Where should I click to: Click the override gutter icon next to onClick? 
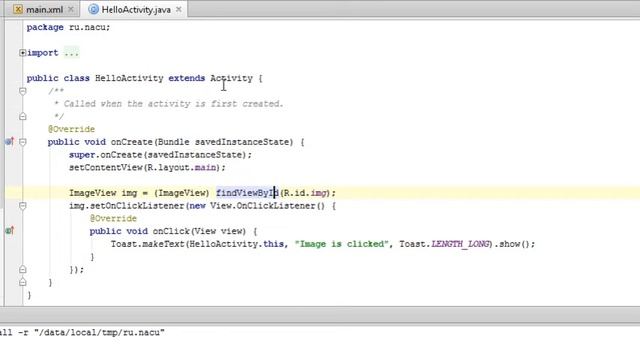point(9,231)
